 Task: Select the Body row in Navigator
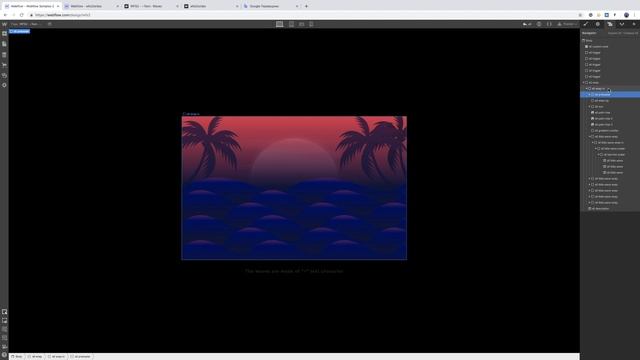point(610,40)
